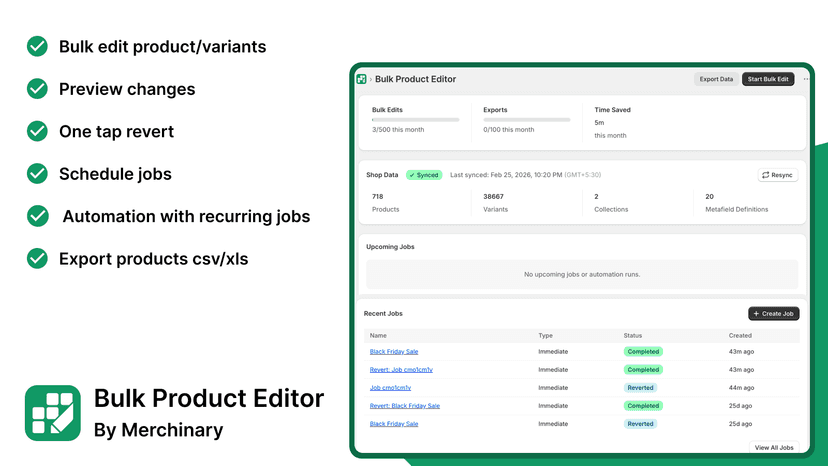Screen dimensions: 828x466
Task: Open the Revert: Job cmo1cm1v link
Action: pos(401,369)
